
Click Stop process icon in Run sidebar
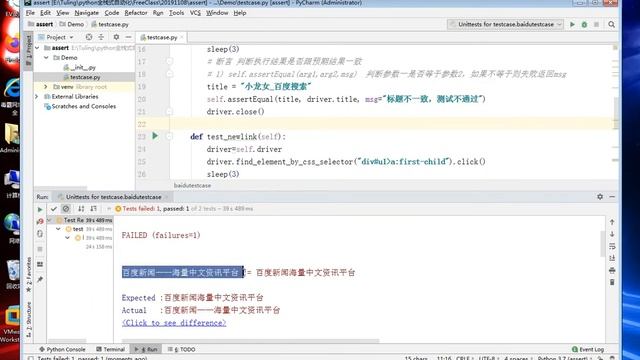pyautogui.click(x=40, y=249)
